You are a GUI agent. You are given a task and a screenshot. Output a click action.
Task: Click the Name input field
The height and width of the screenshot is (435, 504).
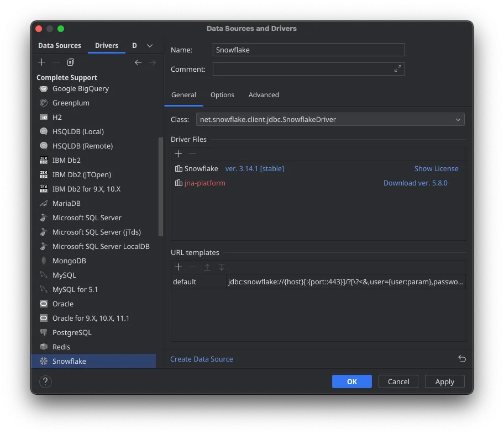308,50
